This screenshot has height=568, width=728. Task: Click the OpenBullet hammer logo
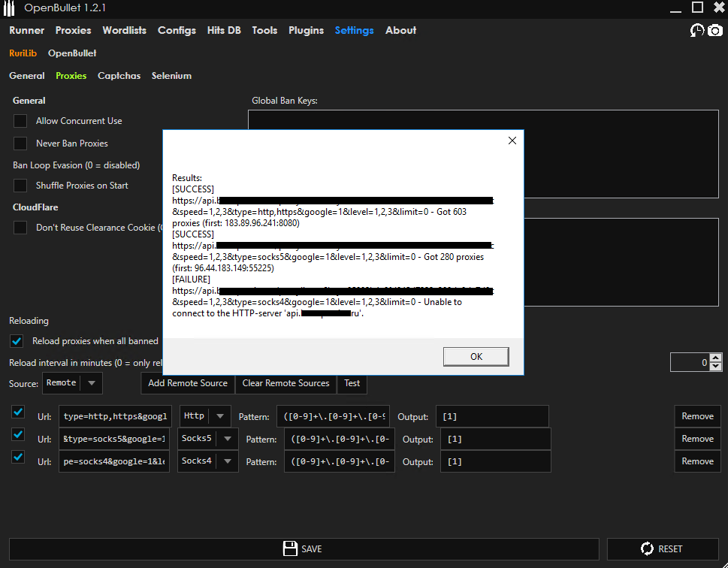coord(10,8)
